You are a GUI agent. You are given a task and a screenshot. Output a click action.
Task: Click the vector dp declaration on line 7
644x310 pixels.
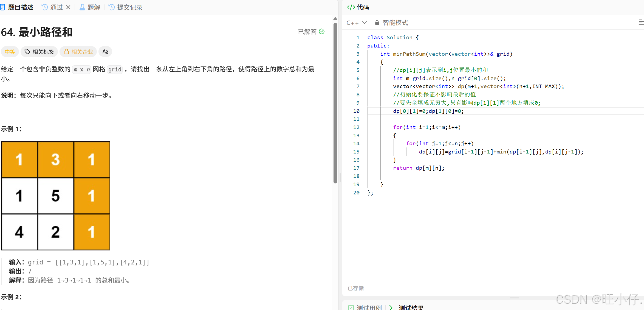(478, 86)
